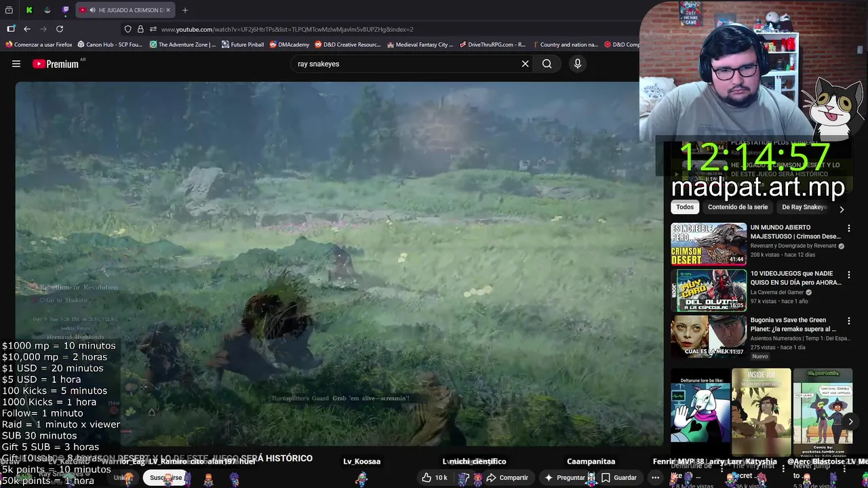Viewport: 868px width, 488px height.
Task: Go to YouTube Premium home logo
Action: (x=56, y=64)
